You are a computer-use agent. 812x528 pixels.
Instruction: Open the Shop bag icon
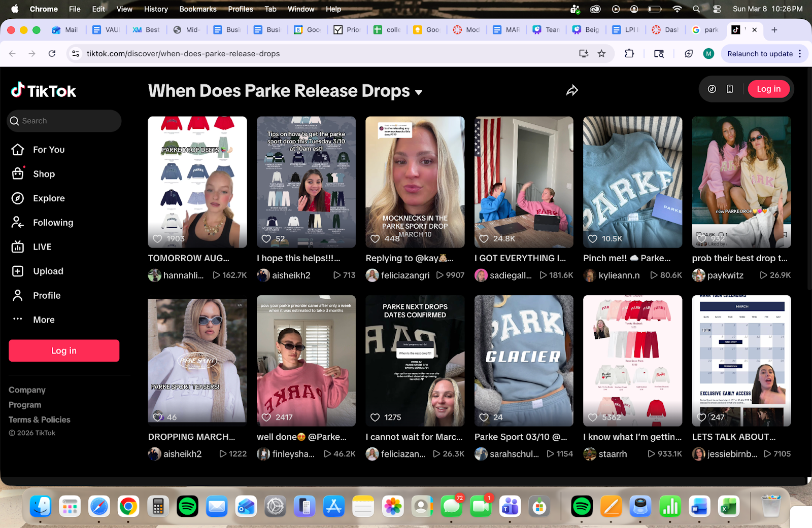pos(18,174)
